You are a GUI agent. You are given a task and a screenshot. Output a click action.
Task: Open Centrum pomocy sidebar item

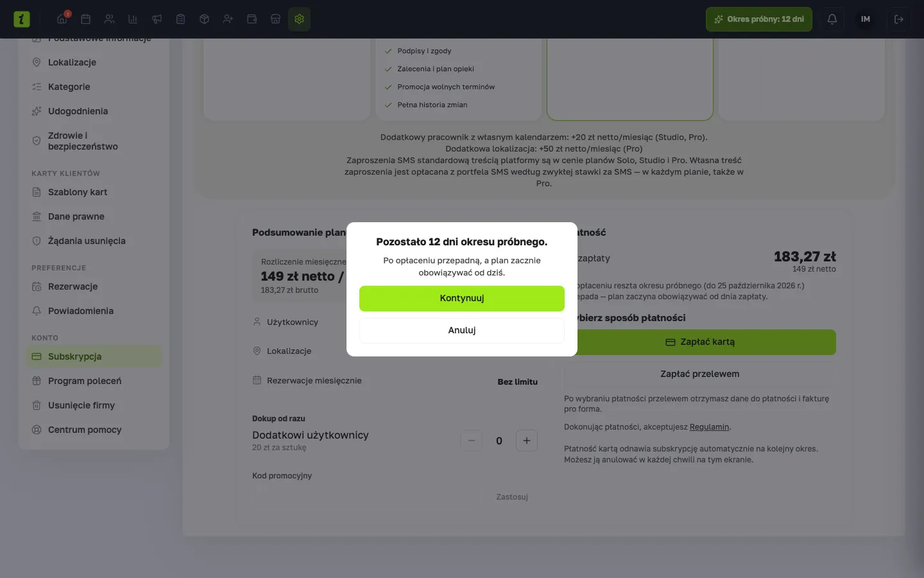pyautogui.click(x=94, y=430)
